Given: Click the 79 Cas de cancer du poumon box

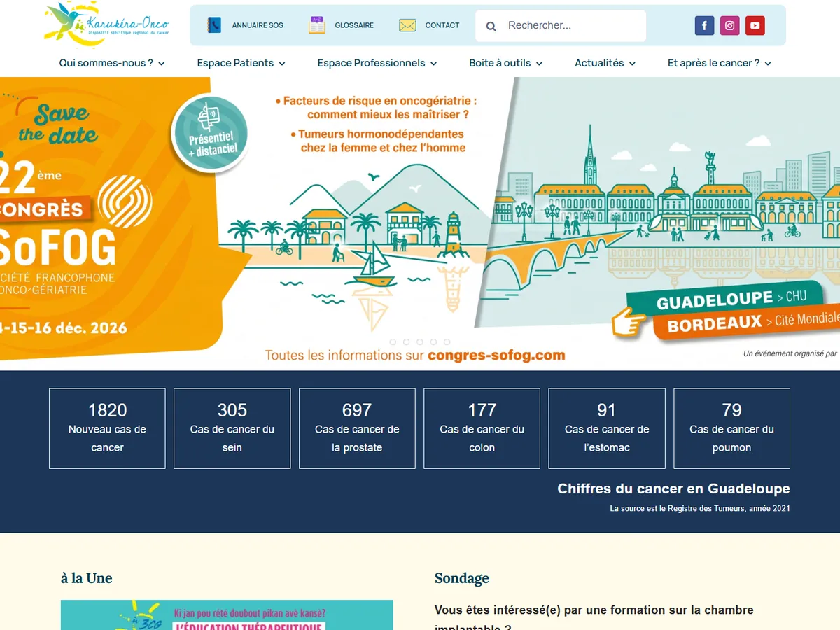Looking at the screenshot, I should coord(731,428).
